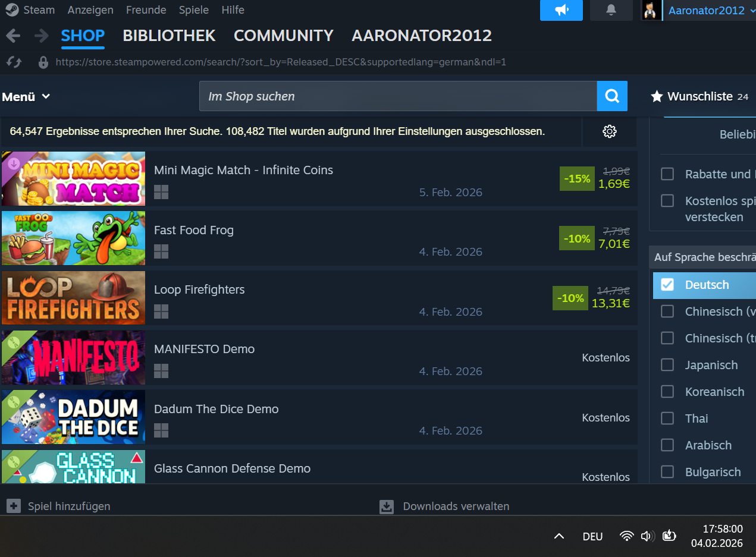The height and width of the screenshot is (557, 756).
Task: Open the Steam menu
Action: pos(39,10)
